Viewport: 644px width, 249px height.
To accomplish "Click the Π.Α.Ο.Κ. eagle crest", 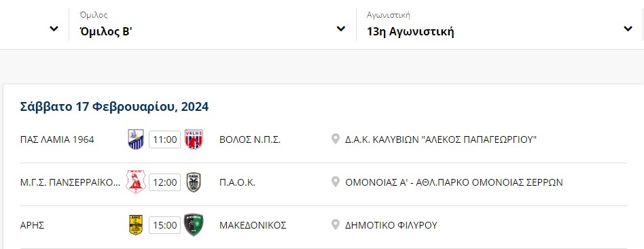I will 194,182.
